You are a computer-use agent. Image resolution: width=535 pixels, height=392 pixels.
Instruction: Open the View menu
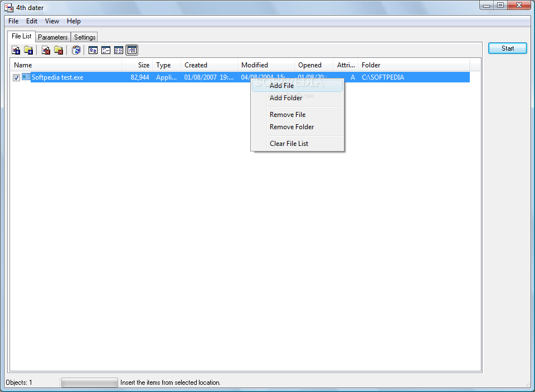52,21
